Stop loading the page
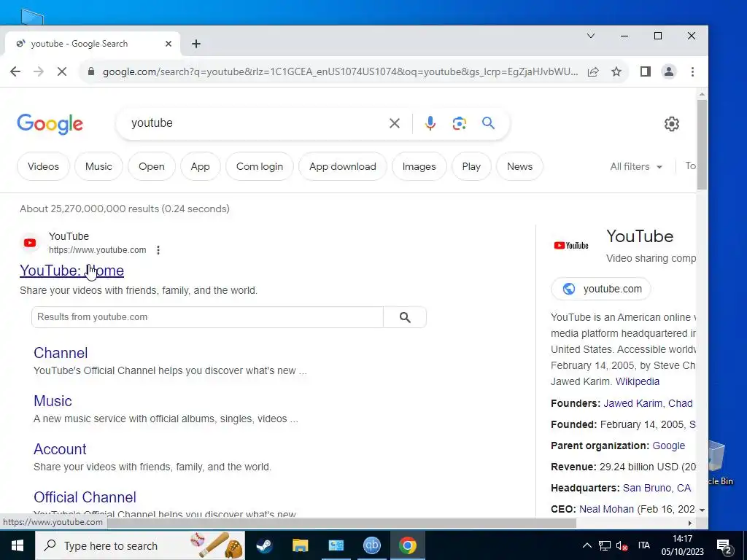 (62, 71)
